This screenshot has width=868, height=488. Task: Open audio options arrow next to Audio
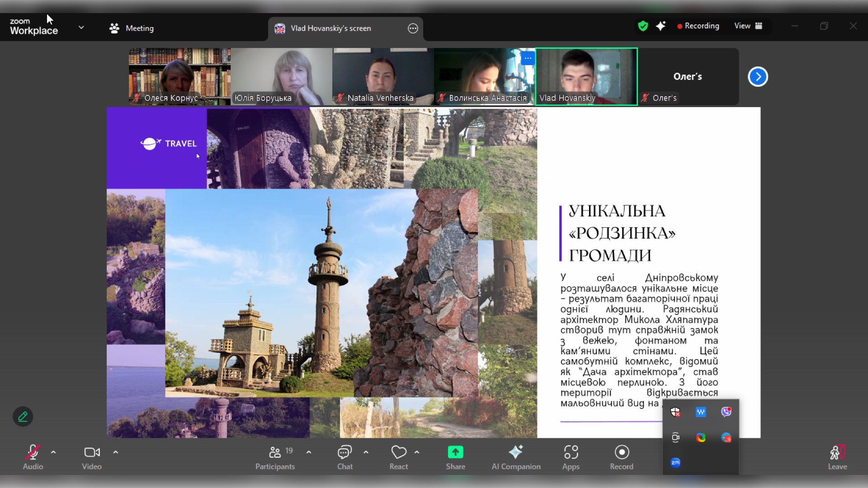click(x=53, y=452)
